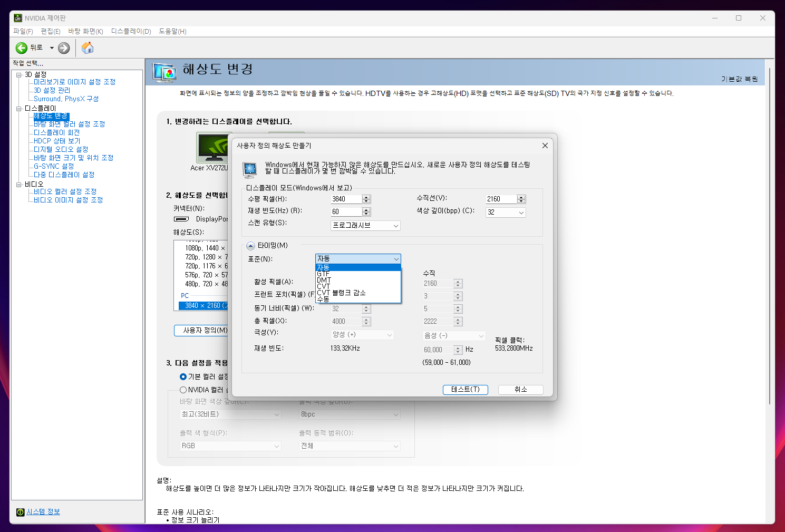Open 3D 설정 관리 page
The image size is (785, 532).
coord(52,91)
